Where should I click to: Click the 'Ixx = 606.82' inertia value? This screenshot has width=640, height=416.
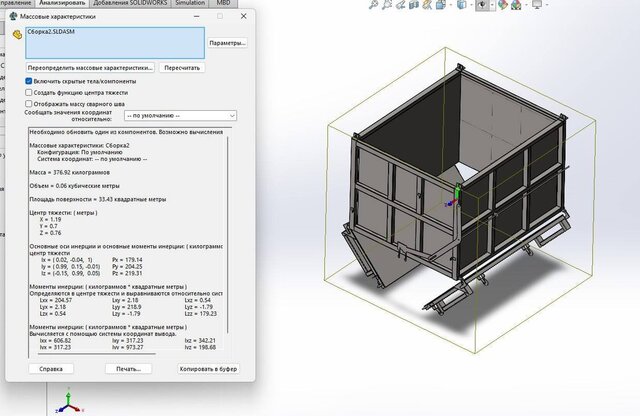pyautogui.click(x=55, y=340)
